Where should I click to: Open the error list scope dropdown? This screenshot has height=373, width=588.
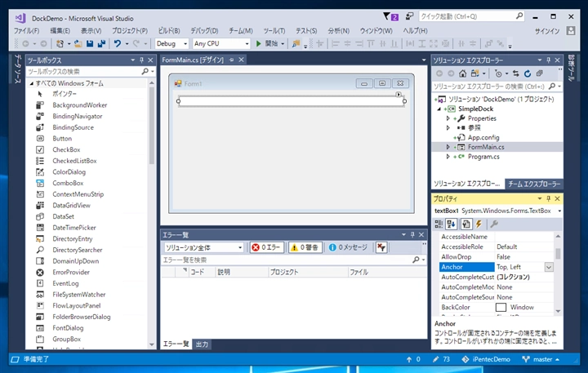(x=240, y=247)
